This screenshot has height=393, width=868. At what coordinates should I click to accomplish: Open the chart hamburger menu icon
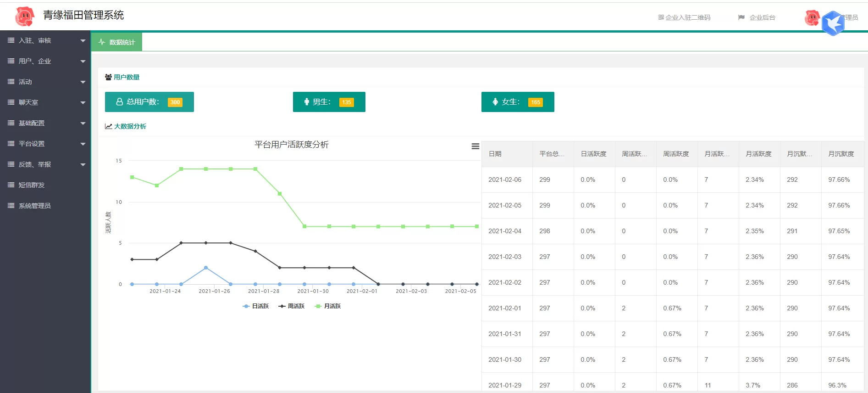475,146
